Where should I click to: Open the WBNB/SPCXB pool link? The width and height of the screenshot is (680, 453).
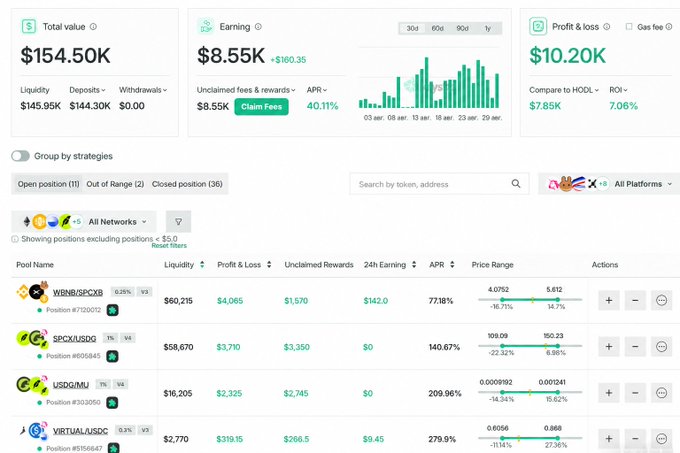pyautogui.click(x=78, y=292)
